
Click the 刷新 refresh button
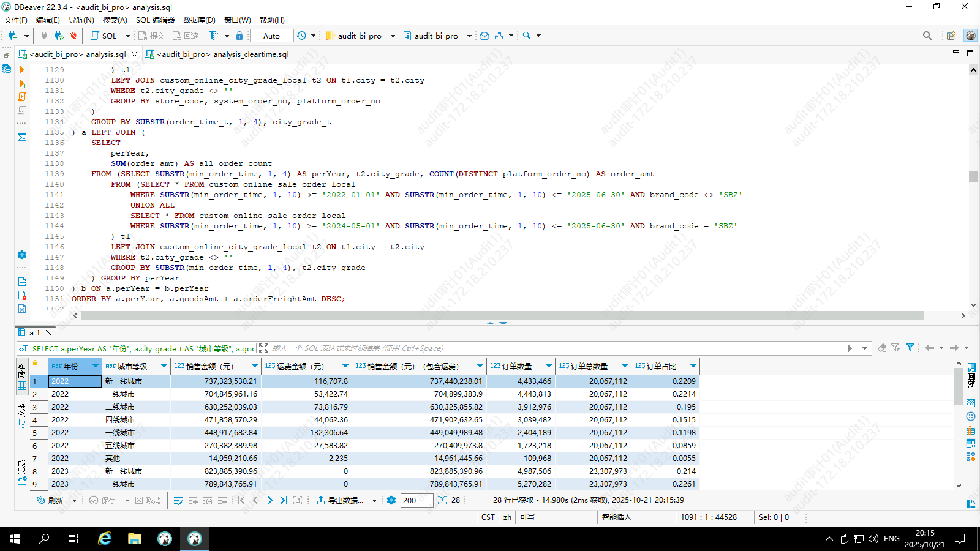click(x=50, y=500)
